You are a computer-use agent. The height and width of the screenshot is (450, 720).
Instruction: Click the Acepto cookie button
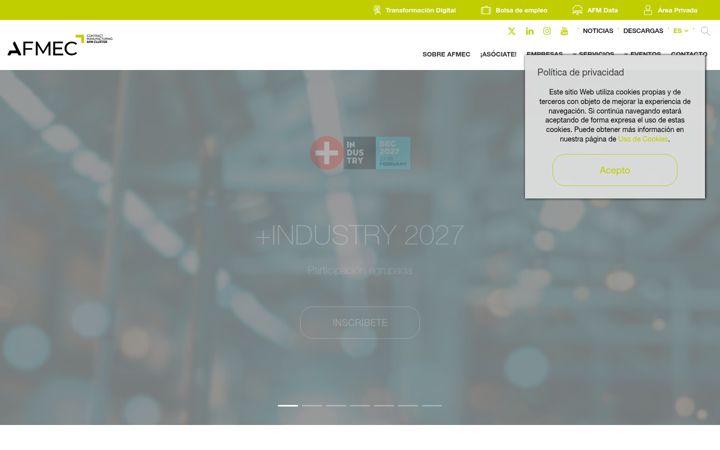615,170
